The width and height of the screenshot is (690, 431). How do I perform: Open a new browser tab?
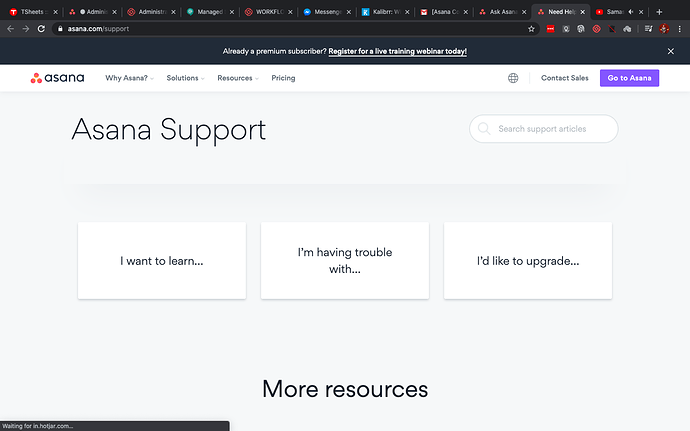[x=659, y=12]
